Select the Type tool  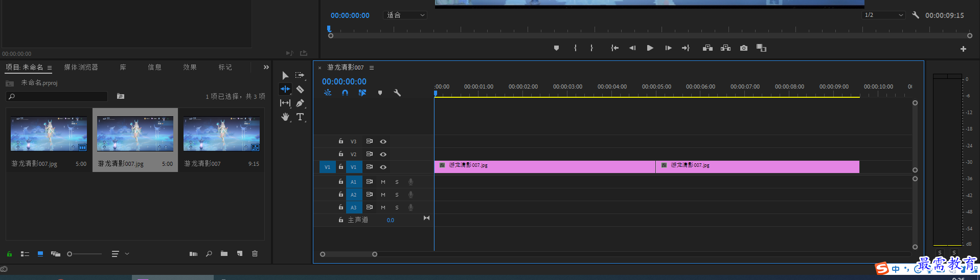pyautogui.click(x=300, y=117)
